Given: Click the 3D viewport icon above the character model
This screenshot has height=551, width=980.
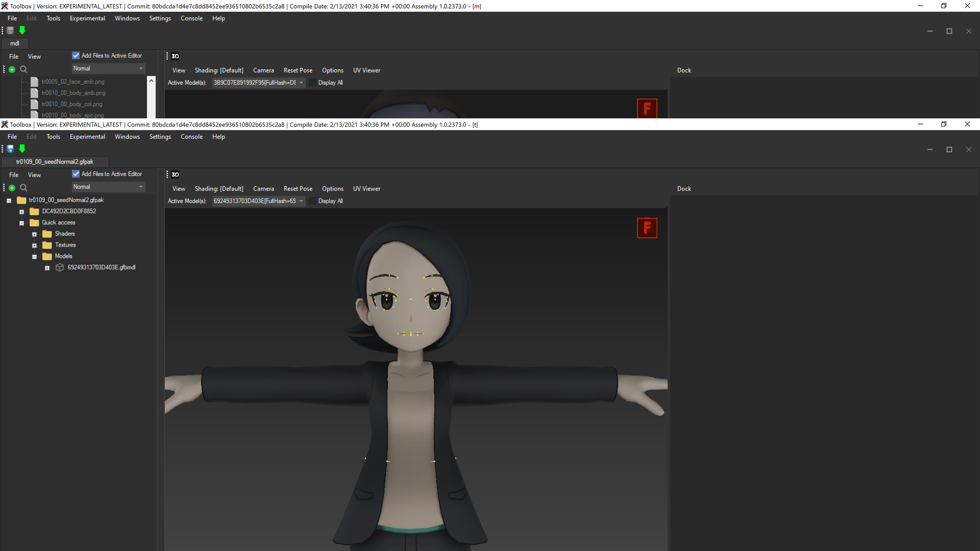Looking at the screenshot, I should click(175, 174).
